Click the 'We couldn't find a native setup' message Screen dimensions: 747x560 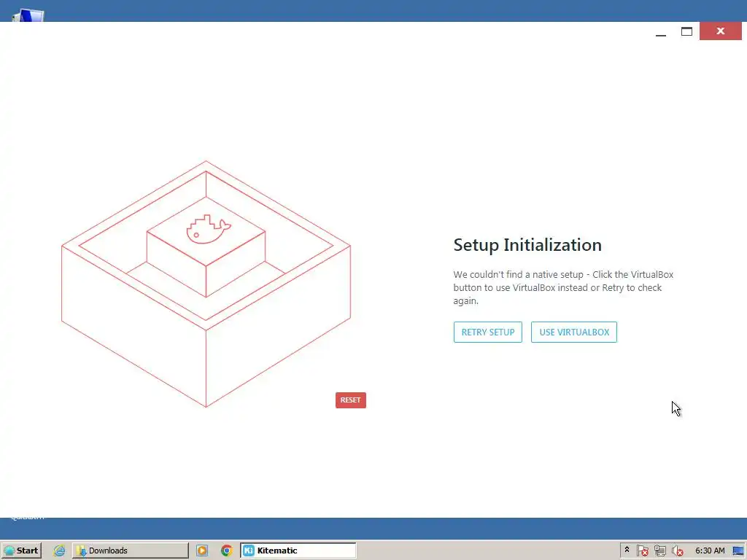(563, 287)
